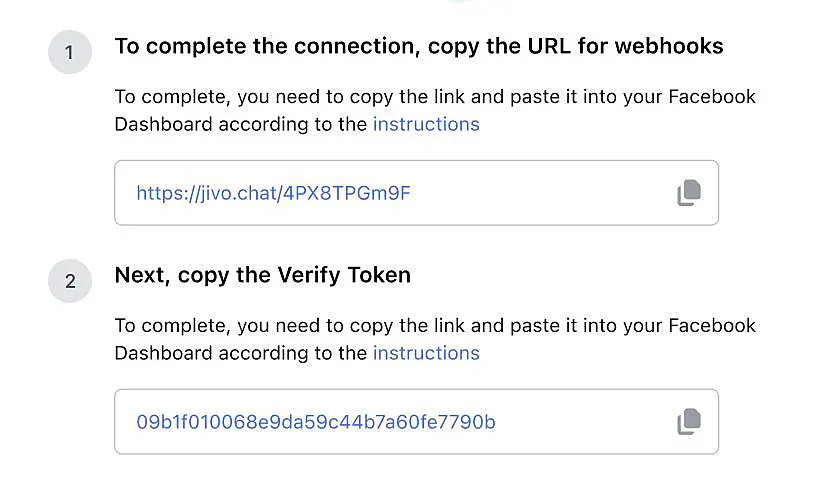Click inside the Verify Token field

tap(580, 422)
